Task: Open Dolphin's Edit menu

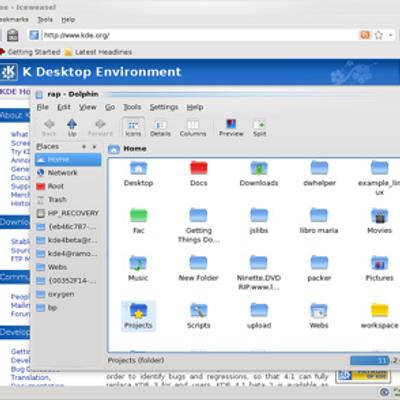Action: pos(64,107)
